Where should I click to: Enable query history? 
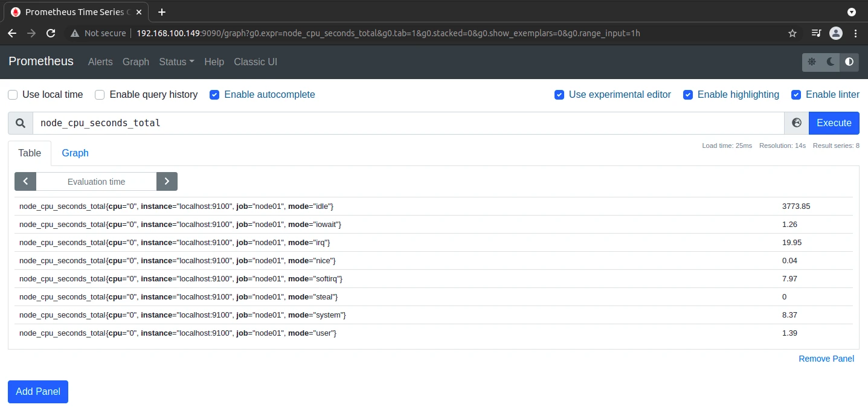coord(99,94)
